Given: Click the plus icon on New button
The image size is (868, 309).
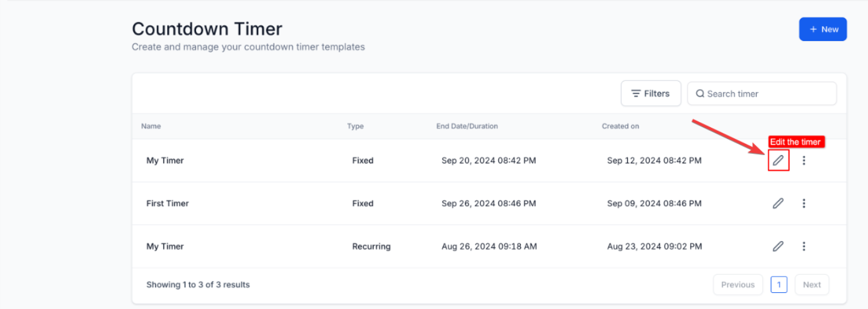Looking at the screenshot, I should pos(813,29).
